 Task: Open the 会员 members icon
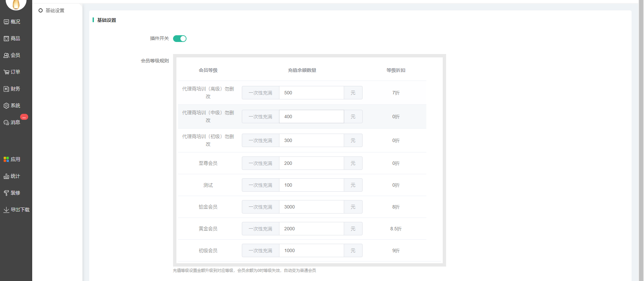point(6,55)
